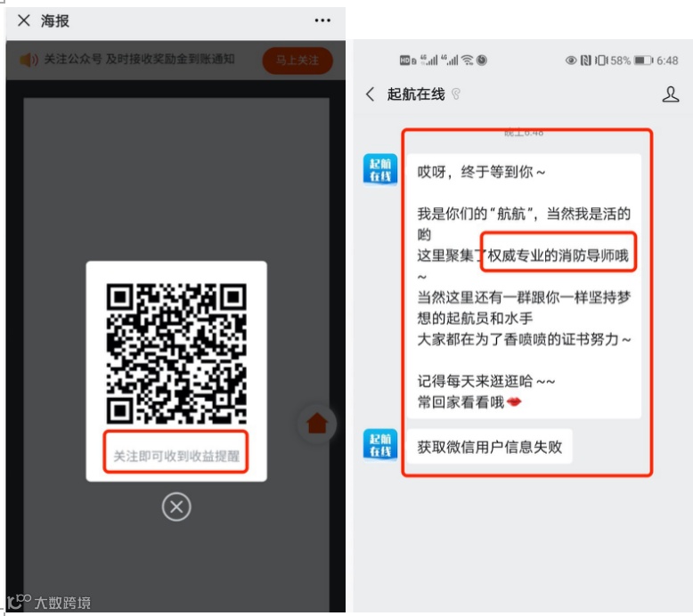This screenshot has height=616, width=693.
Task: Tap the 起航在线 avatar beside 获取微信用户信息失败
Action: click(380, 445)
